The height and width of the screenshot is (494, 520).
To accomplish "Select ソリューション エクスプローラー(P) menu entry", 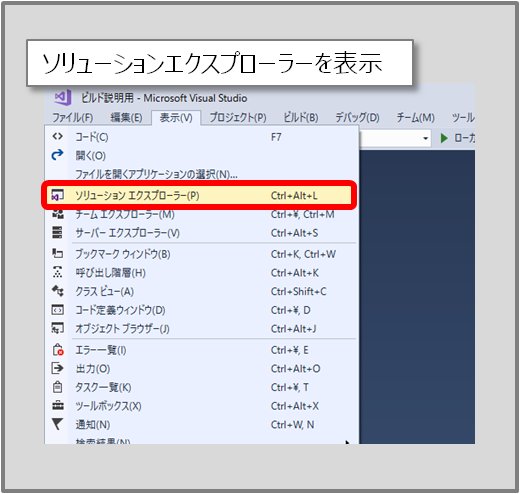I will pyautogui.click(x=199, y=195).
